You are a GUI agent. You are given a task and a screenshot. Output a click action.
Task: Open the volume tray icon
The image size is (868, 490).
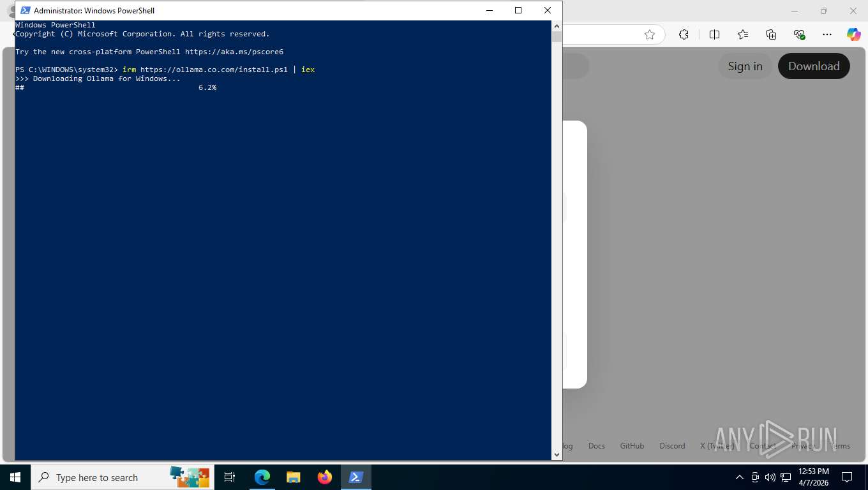[770, 477]
